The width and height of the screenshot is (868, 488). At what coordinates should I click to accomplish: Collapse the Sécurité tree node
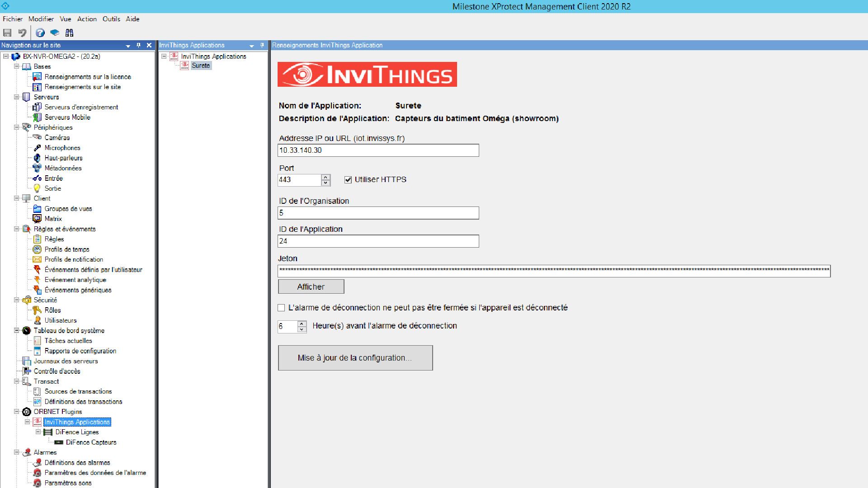tap(17, 300)
